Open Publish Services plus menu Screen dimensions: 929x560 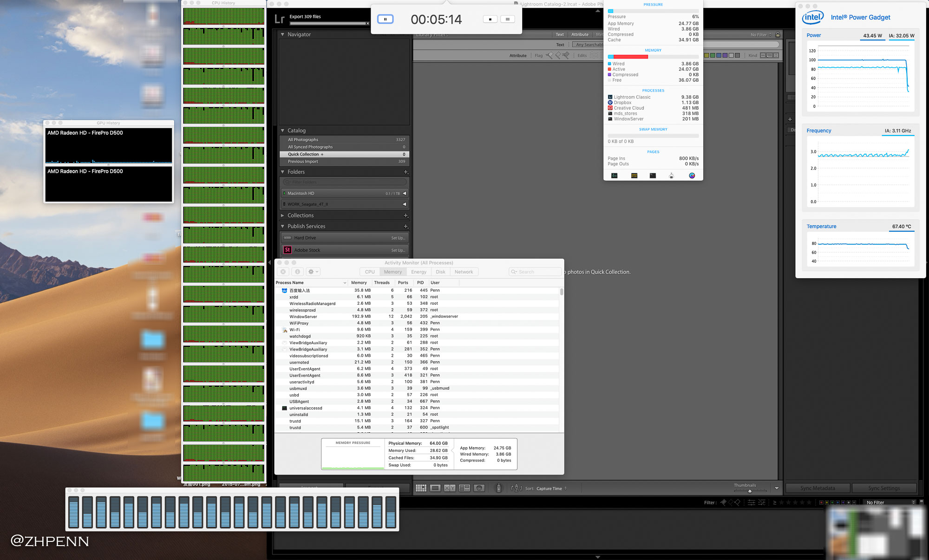pos(406,226)
